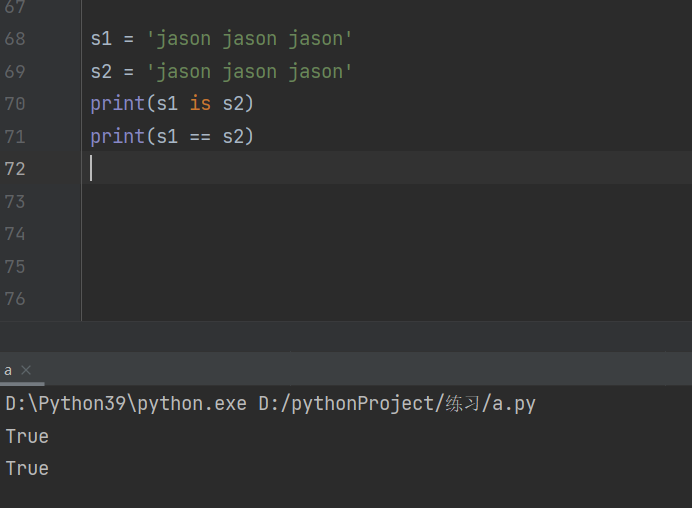The width and height of the screenshot is (692, 508).
Task: Click line number 72 in gutter
Action: click(15, 169)
